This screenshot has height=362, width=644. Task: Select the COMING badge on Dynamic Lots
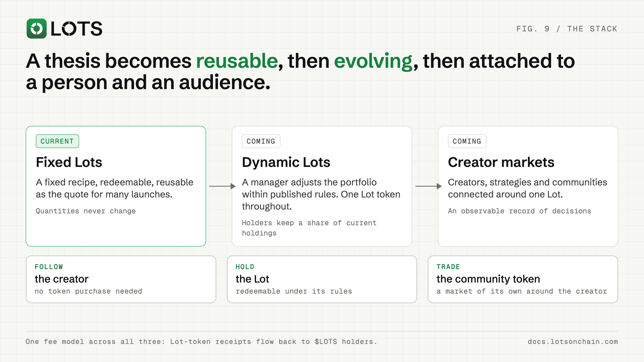[261, 141]
